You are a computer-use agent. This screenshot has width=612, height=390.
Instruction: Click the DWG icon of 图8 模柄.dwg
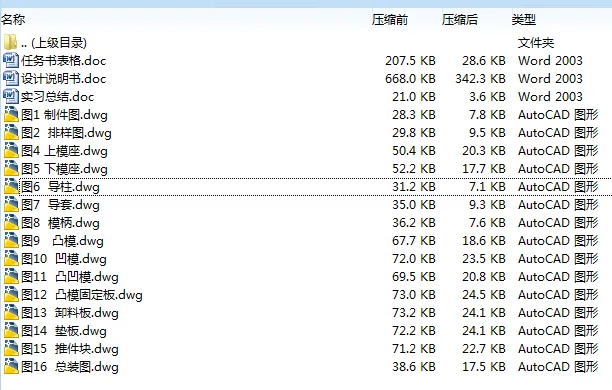click(11, 222)
